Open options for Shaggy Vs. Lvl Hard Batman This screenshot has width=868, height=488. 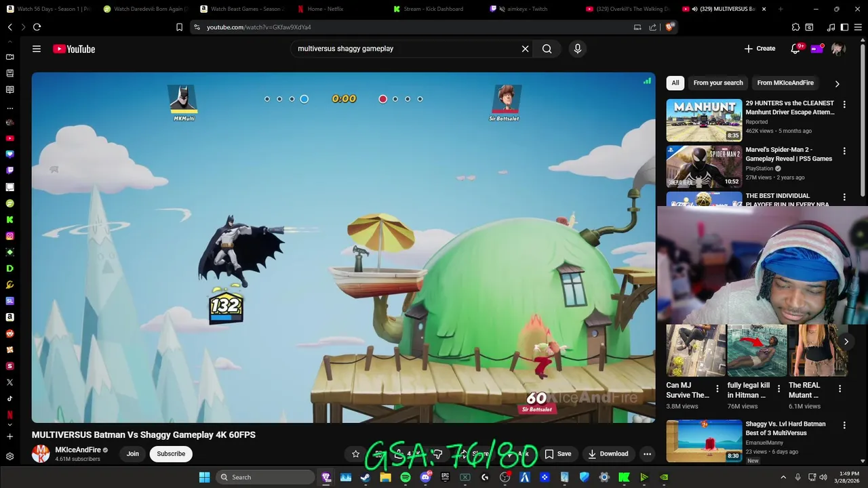click(844, 426)
